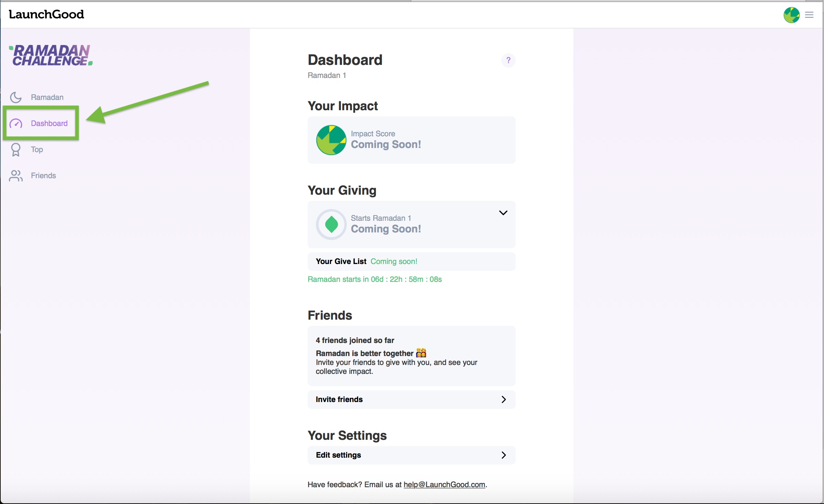Click the 4 friends joined card
Viewport: 824px width, 504px height.
[x=411, y=355]
